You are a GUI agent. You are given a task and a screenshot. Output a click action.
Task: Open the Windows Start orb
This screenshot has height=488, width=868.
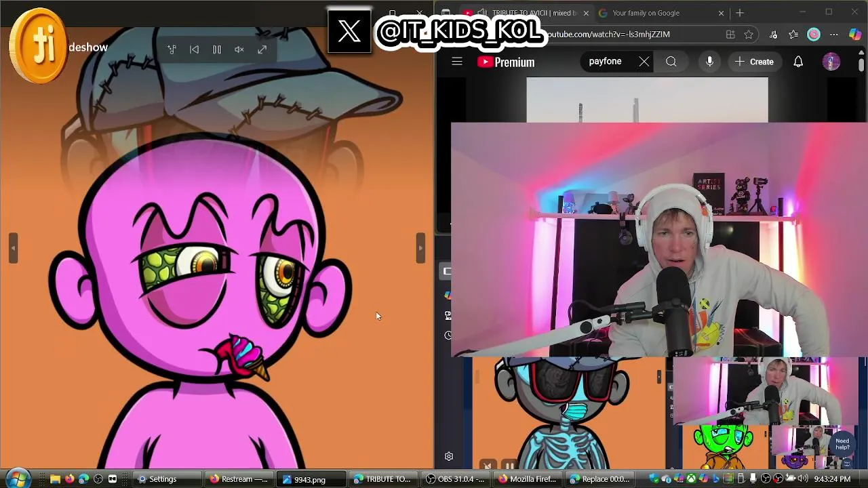17,479
